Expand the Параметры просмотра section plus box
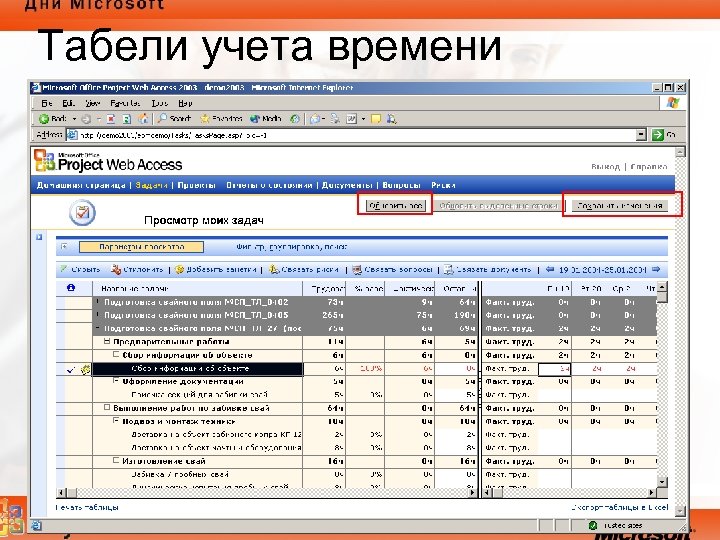The image size is (720, 540). (64, 247)
